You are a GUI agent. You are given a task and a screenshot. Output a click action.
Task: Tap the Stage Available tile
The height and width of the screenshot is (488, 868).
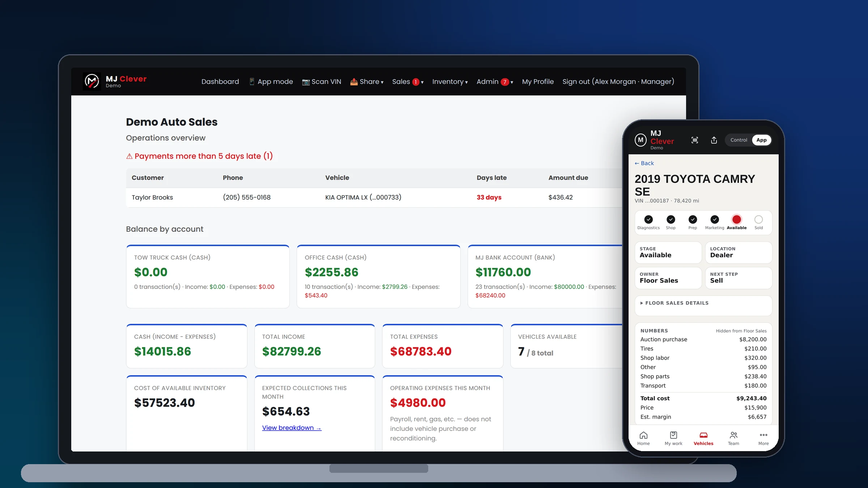668,252
